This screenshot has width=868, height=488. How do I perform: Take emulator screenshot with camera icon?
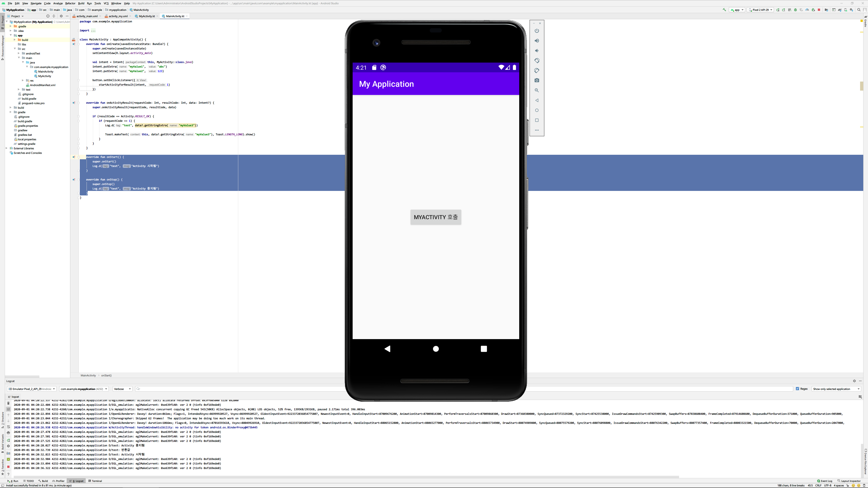537,80
